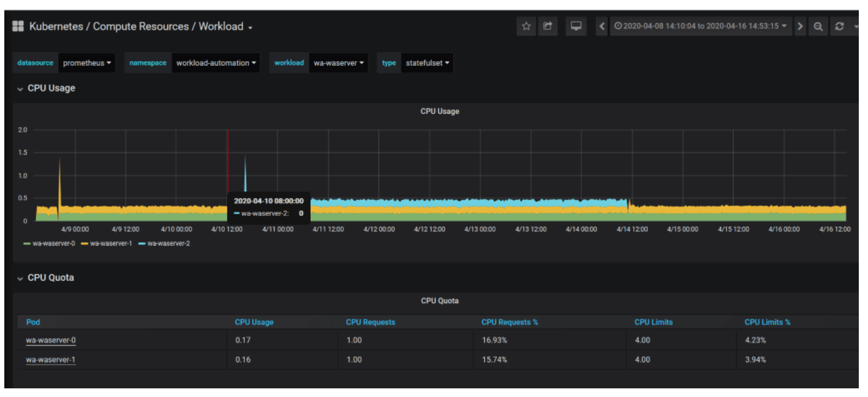Click the yellow spike near 4/9 00:00
The width and height of the screenshot is (868, 397).
(59, 184)
